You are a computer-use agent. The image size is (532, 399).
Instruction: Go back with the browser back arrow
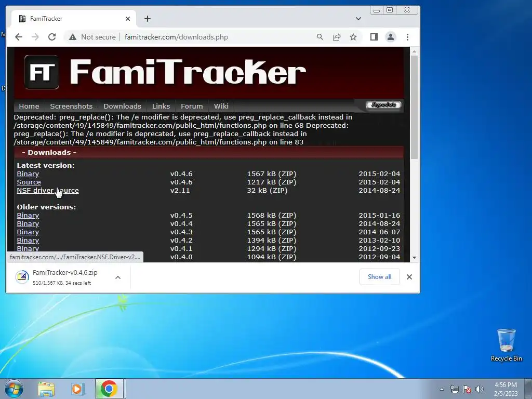(x=19, y=37)
